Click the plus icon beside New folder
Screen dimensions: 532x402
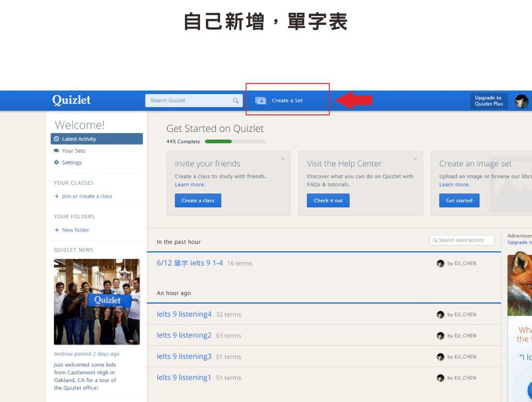coord(57,230)
